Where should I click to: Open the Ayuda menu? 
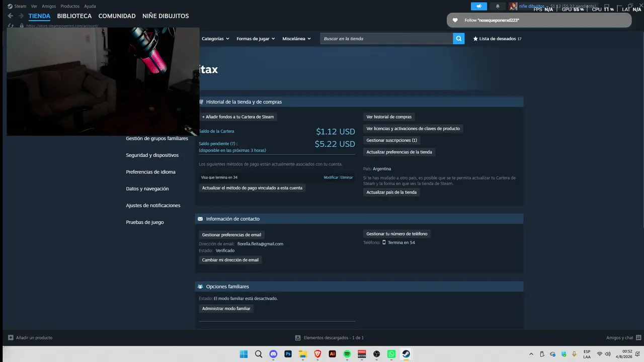90,7
